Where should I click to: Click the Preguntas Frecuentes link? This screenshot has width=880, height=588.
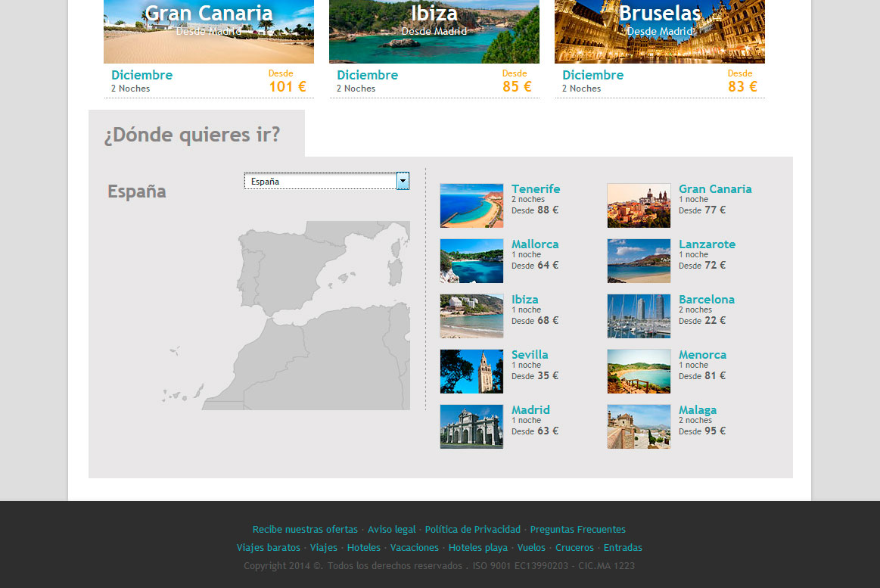tap(577, 529)
